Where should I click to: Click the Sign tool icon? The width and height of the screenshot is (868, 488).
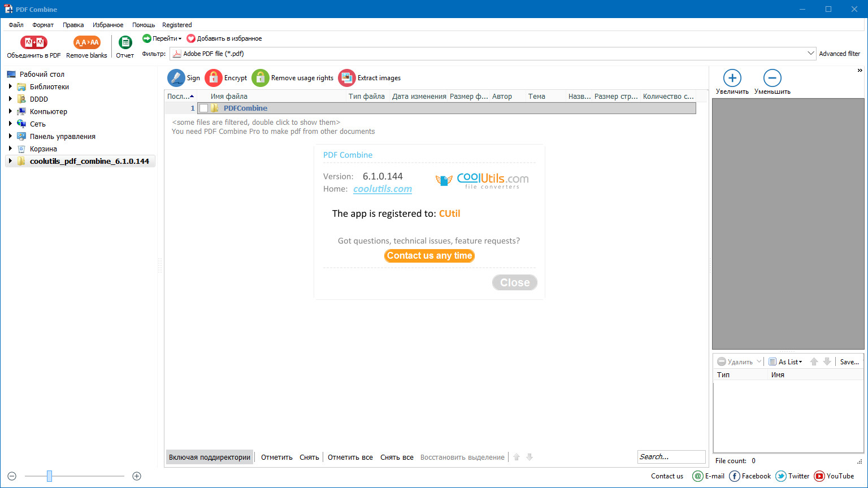click(176, 78)
